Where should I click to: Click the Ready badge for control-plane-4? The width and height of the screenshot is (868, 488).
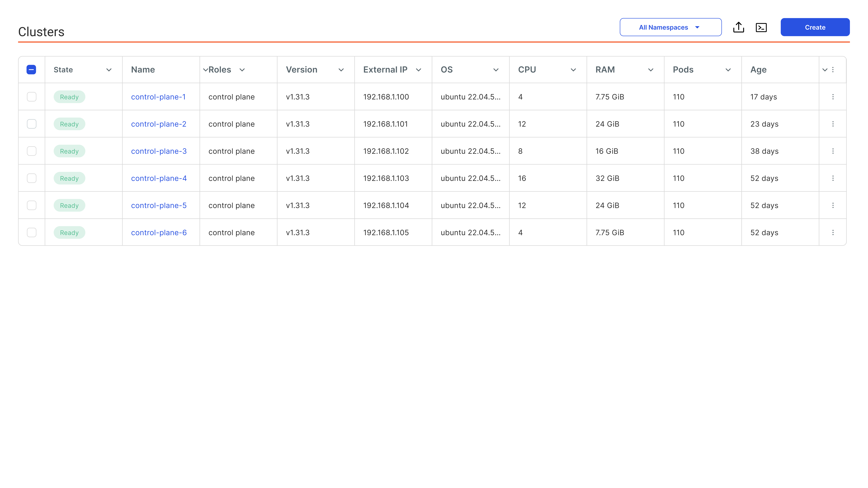(69, 178)
